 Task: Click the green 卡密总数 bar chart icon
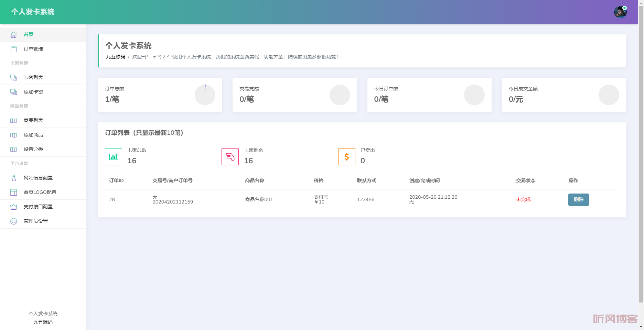113,156
